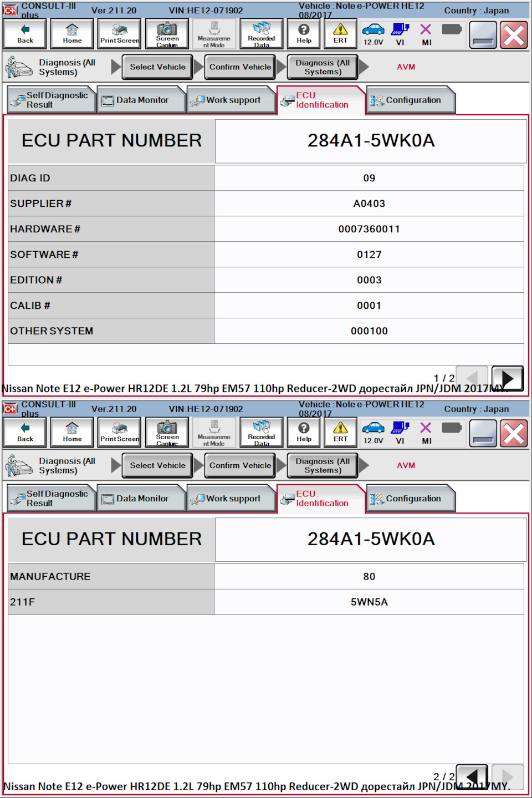Click the VI interface icon in page 2/2 window
The height and width of the screenshot is (798, 532).
pyautogui.click(x=400, y=433)
